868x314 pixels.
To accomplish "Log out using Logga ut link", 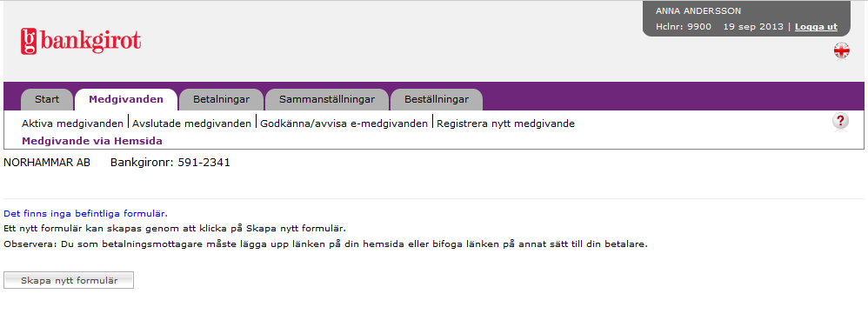I will [816, 27].
